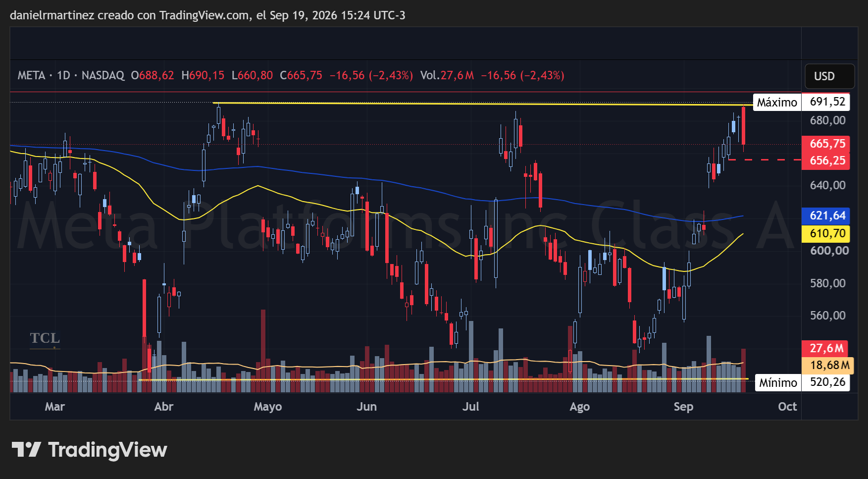Click the 691,52 maximum price label
This screenshot has width=868, height=479.
click(x=826, y=102)
